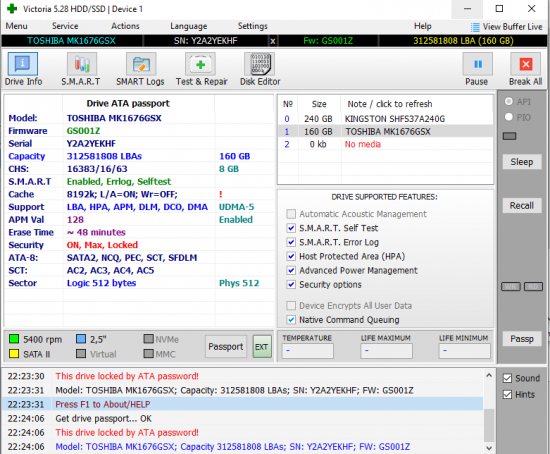Toggle the Sound checkbox
This screenshot has width=550, height=454.
click(x=507, y=378)
